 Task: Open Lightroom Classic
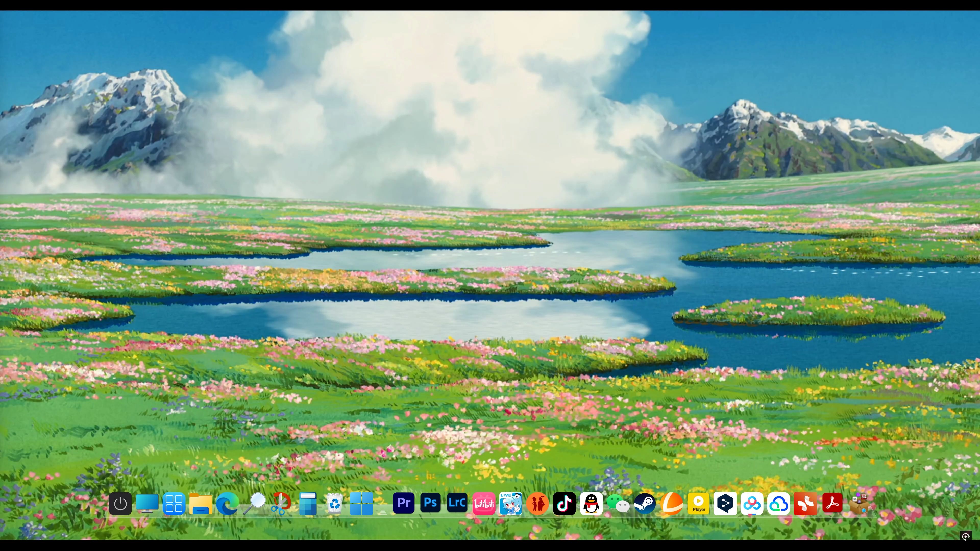click(457, 503)
